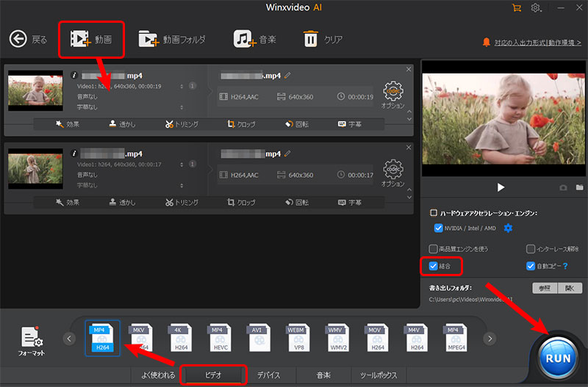Switch to the デバイス tab
This screenshot has width=588, height=387.
click(x=268, y=375)
